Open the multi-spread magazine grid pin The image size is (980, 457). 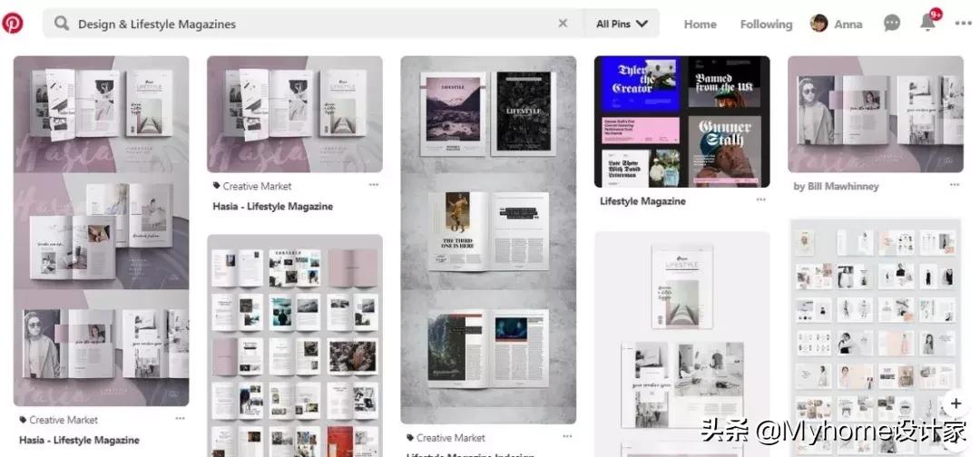click(x=294, y=345)
